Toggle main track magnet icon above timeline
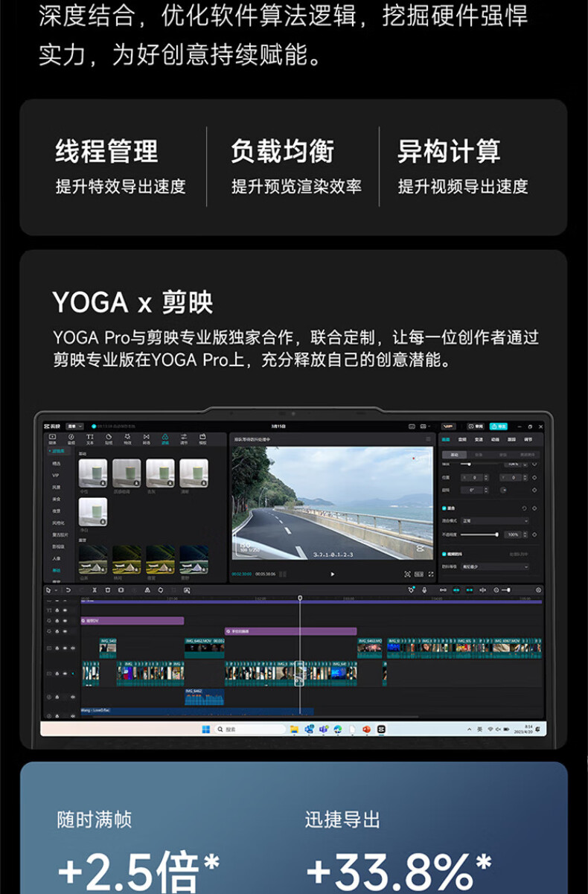Viewport: 588px width, 894px height. [x=443, y=590]
